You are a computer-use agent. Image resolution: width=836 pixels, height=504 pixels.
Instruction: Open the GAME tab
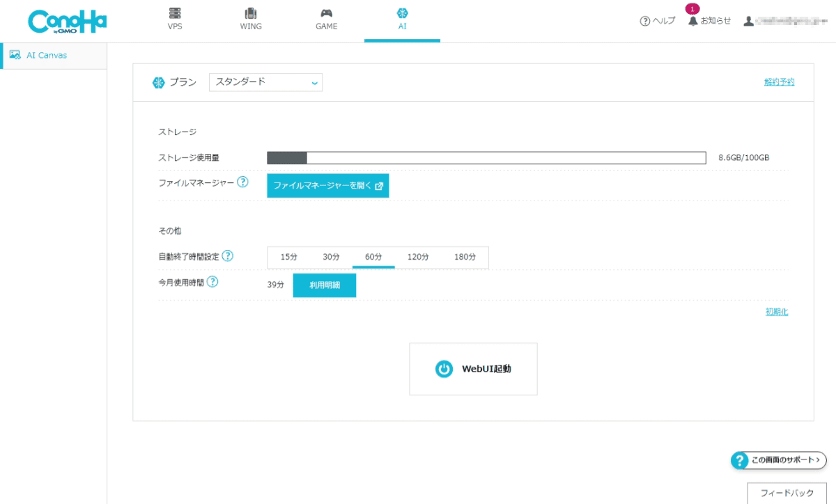tap(326, 19)
